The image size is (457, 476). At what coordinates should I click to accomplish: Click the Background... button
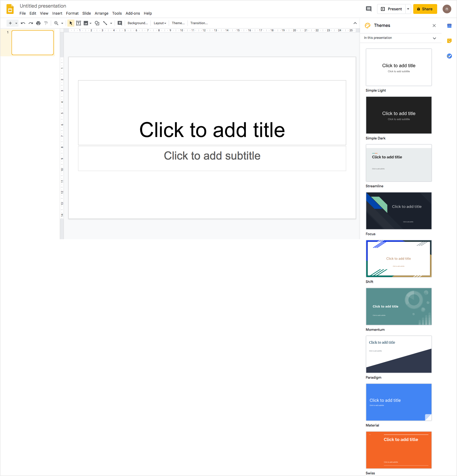point(138,23)
